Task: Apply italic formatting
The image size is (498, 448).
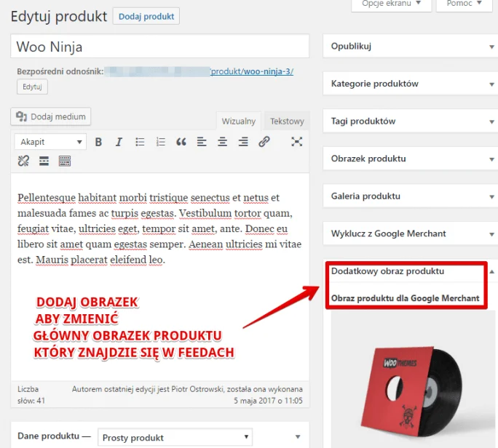Action: pyautogui.click(x=119, y=142)
